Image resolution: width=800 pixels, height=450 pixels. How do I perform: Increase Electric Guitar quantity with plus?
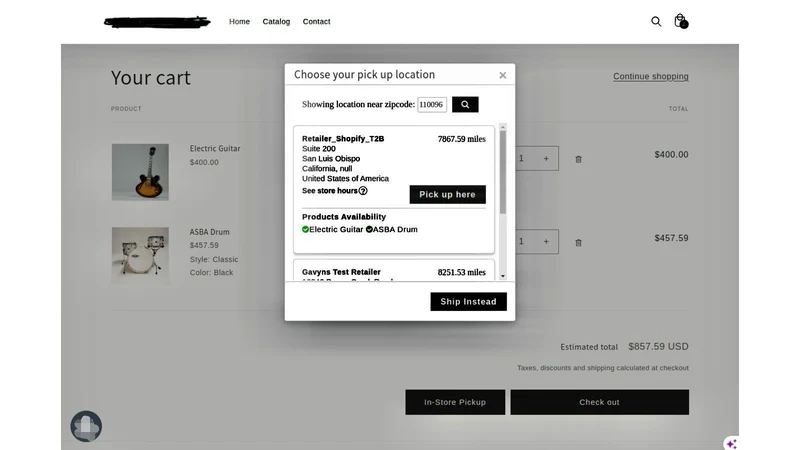click(x=546, y=159)
